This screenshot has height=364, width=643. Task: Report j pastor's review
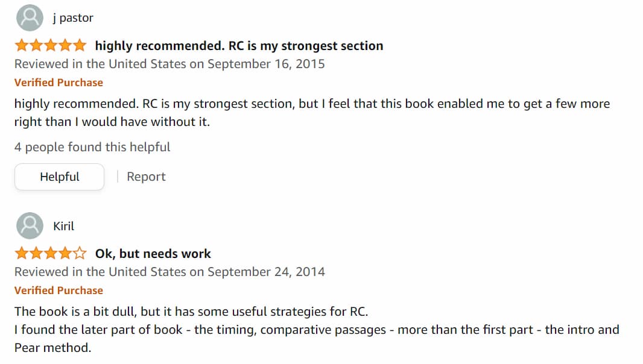pyautogui.click(x=146, y=177)
